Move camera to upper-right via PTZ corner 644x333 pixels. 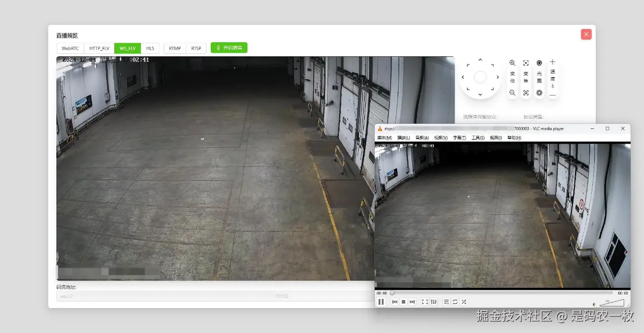click(492, 65)
